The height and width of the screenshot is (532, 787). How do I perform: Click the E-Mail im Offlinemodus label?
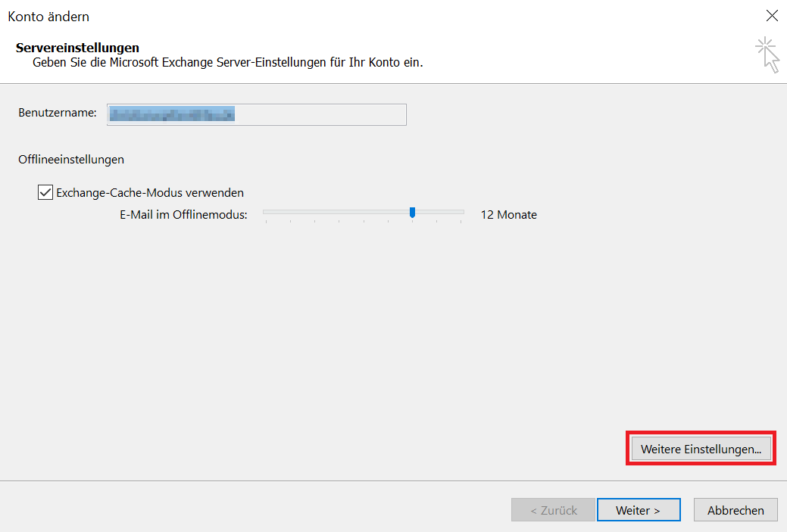(x=183, y=215)
